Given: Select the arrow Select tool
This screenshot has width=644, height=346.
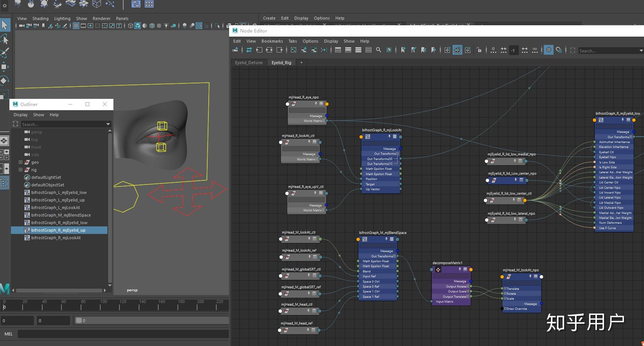Looking at the screenshot, I should pyautogui.click(x=5, y=25).
